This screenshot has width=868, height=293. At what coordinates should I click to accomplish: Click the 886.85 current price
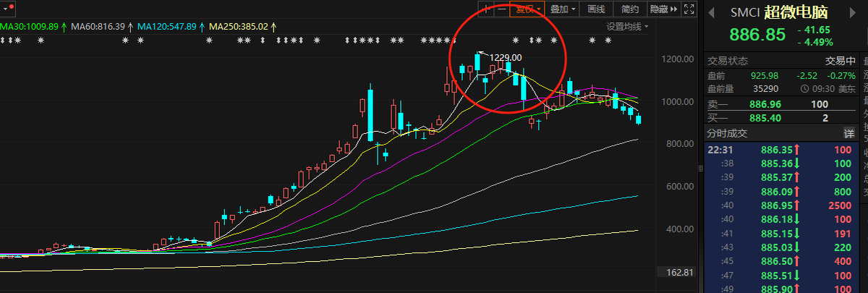tap(757, 35)
